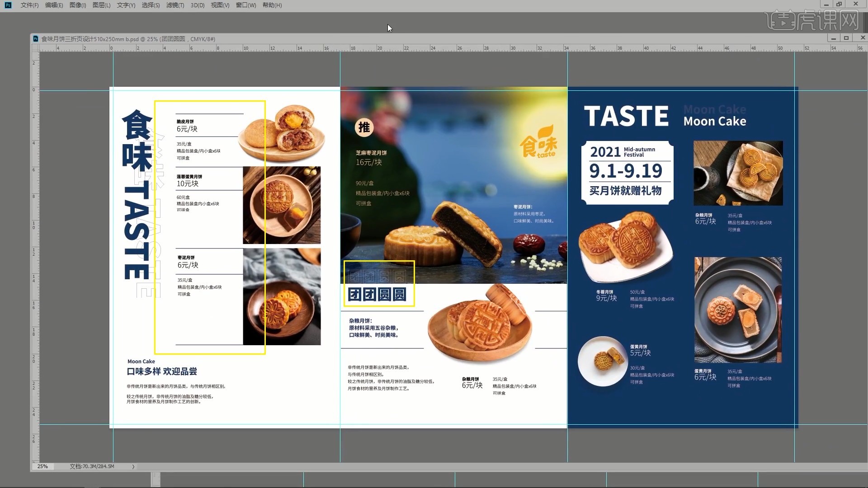Open the 3D(D) menu
The width and height of the screenshot is (868, 488).
[197, 5]
